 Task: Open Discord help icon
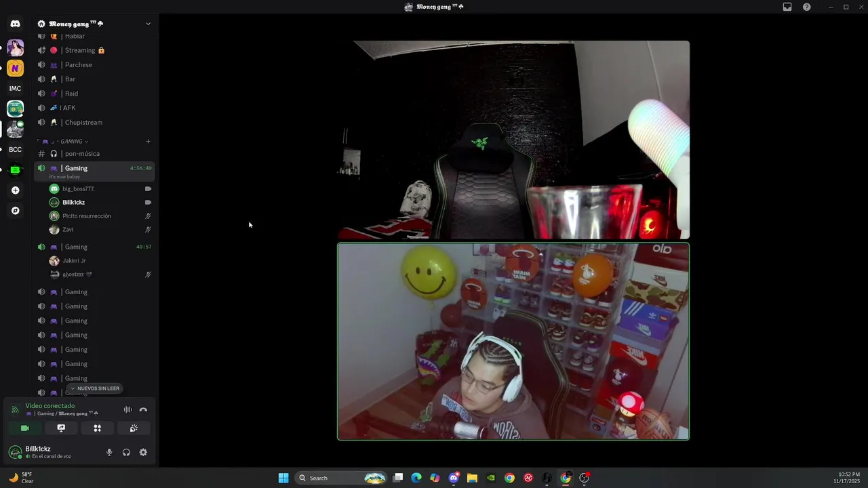807,7
